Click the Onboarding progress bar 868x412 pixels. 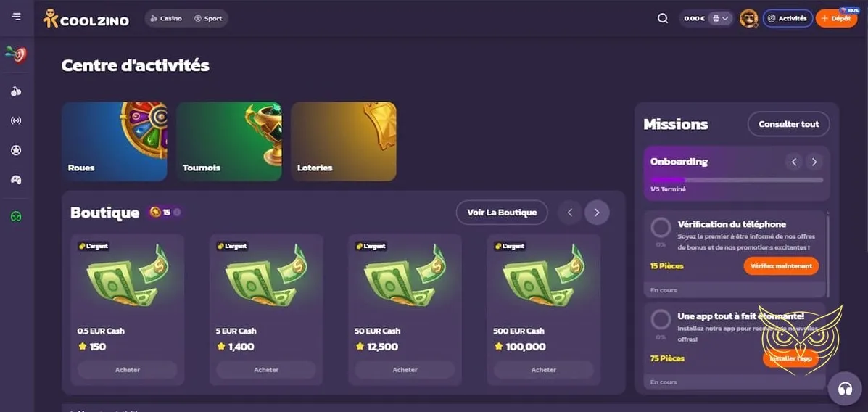pyautogui.click(x=737, y=180)
